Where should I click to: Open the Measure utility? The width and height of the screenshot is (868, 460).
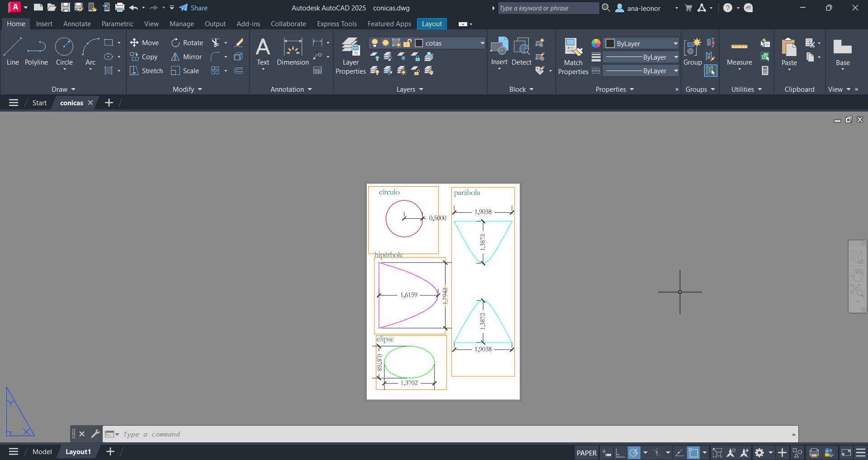(x=739, y=52)
